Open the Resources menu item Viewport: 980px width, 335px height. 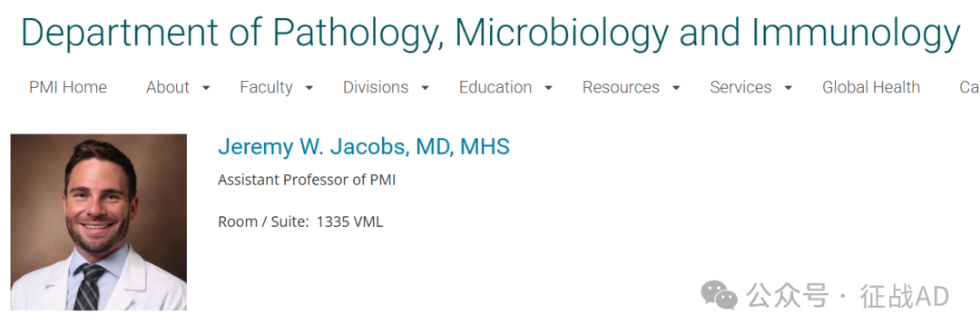pos(621,87)
